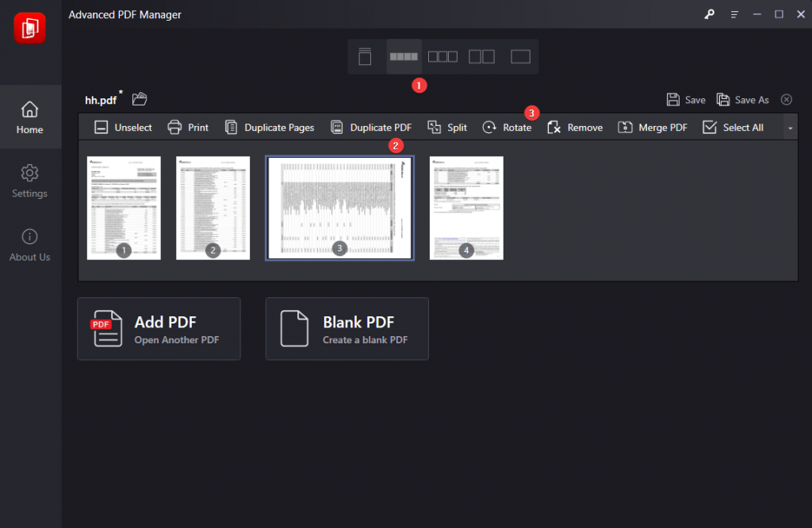
Task: Unselect the highlighted page
Action: coord(121,127)
